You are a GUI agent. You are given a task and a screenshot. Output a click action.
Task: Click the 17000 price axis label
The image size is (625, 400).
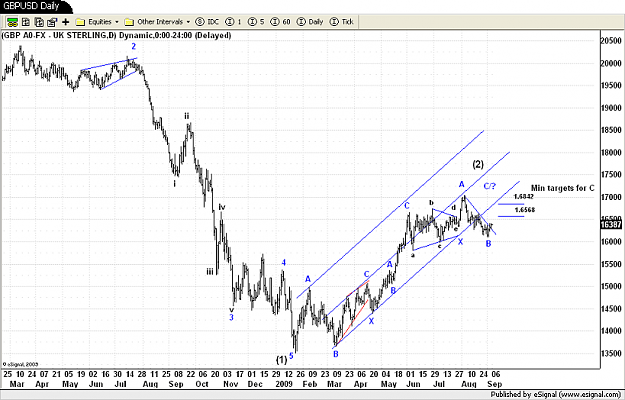613,197
